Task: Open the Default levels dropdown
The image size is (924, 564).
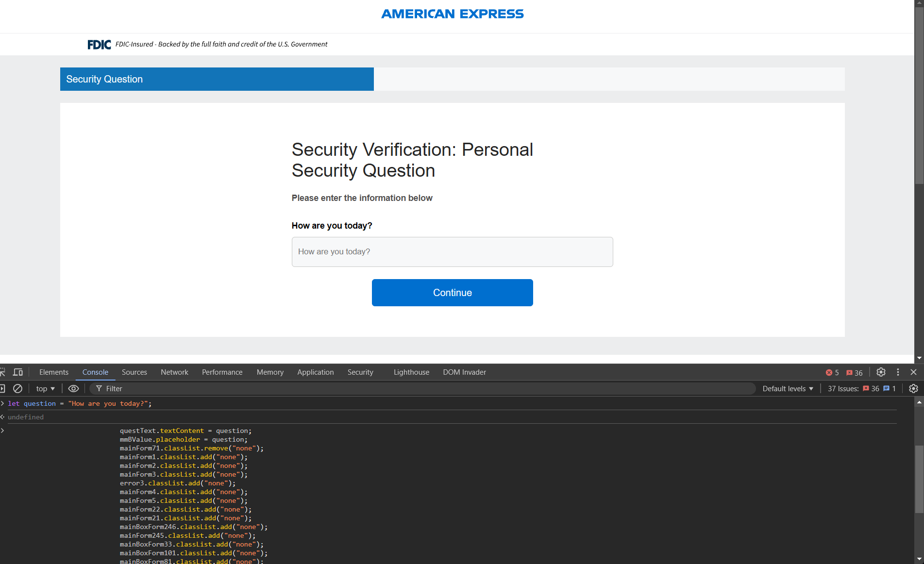Action: tap(788, 389)
